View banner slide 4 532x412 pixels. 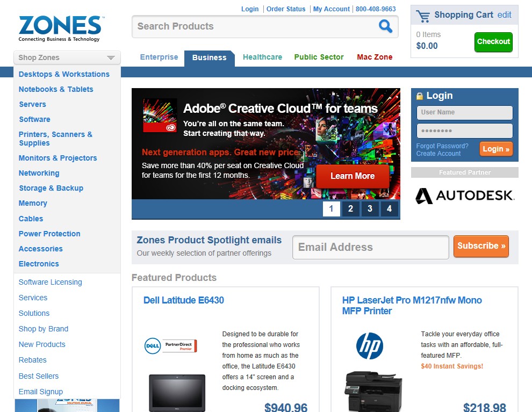coord(389,208)
